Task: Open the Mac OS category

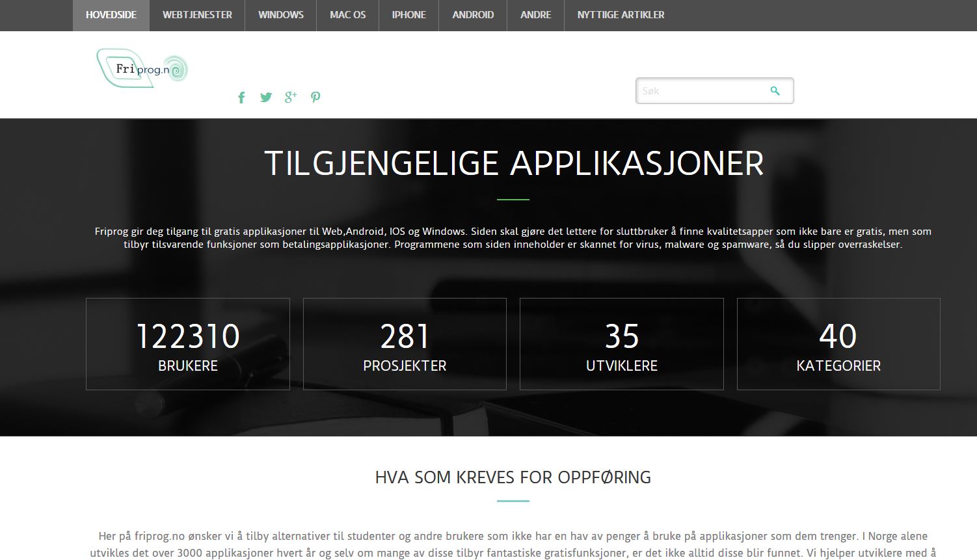Action: (x=348, y=15)
